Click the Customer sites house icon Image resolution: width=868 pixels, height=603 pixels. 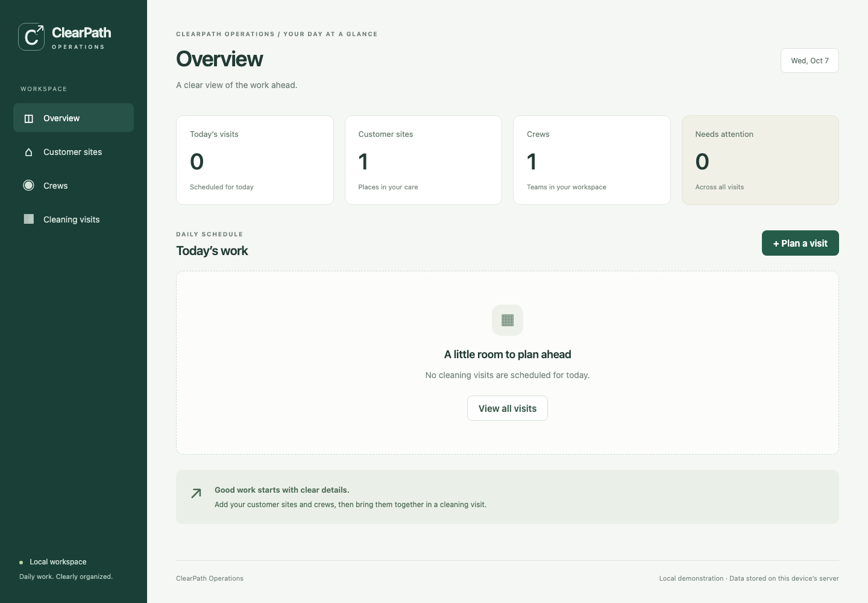tap(28, 152)
